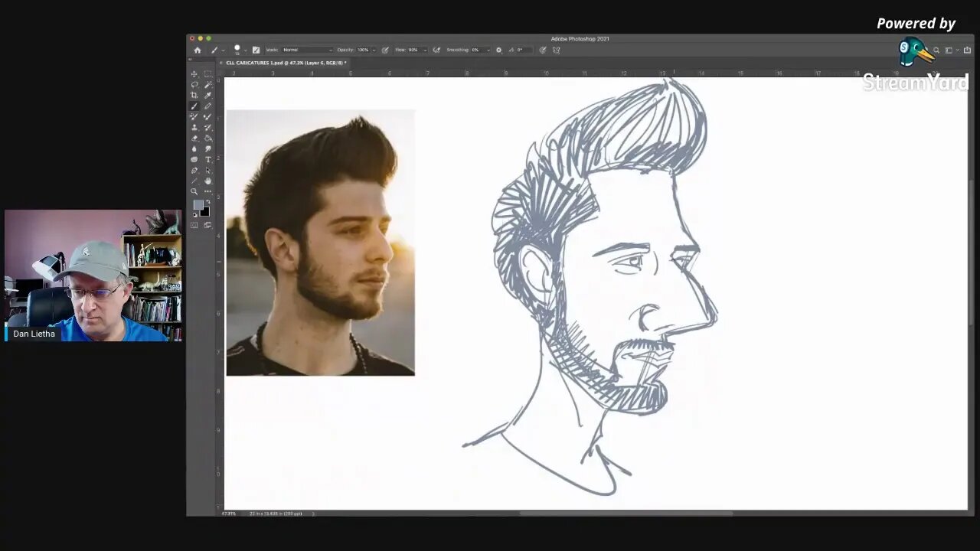Viewport: 980px width, 551px height.
Task: Select the Eyedropper tool
Action: coord(208,95)
